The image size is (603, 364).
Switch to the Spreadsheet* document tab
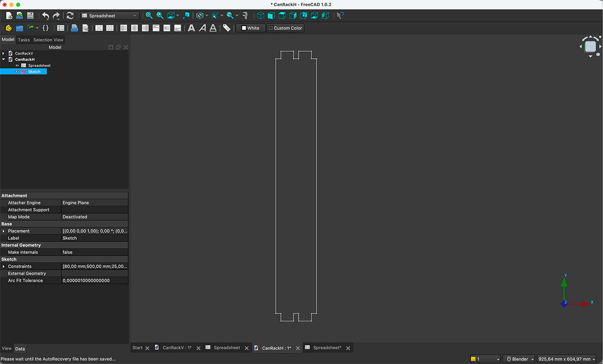(x=327, y=347)
